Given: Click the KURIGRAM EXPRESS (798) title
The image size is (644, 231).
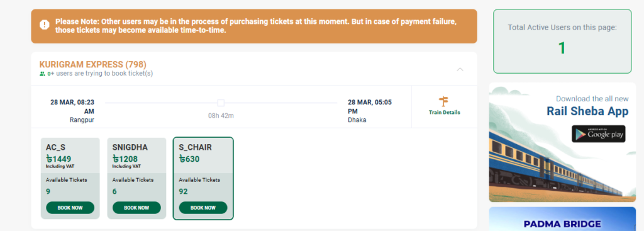Looking at the screenshot, I should tap(93, 65).
